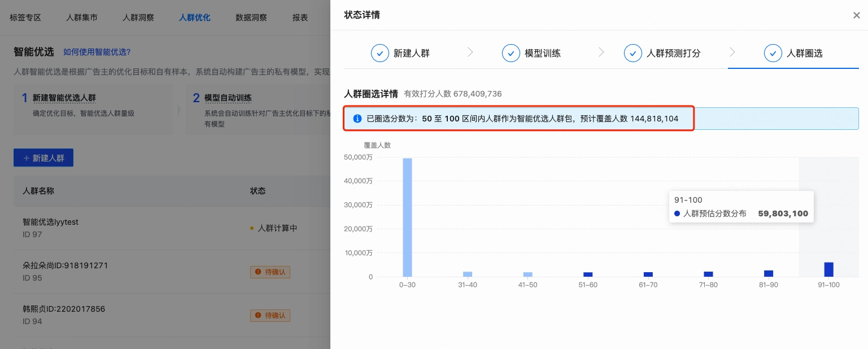This screenshot has height=349, width=868.
Task: Open the 如何使用智能优选? help link
Action: 97,51
